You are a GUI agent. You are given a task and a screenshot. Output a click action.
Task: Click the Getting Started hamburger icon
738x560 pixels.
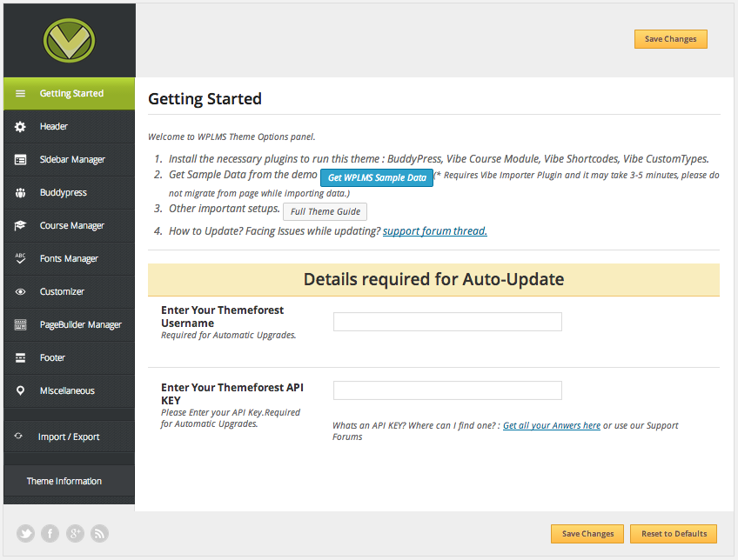click(x=20, y=94)
